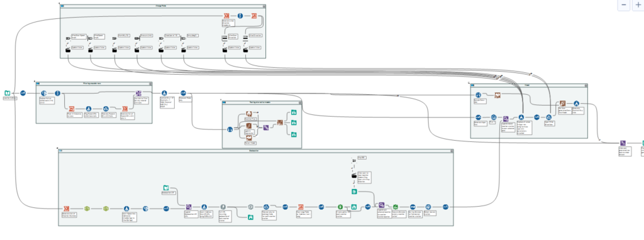The image size is (644, 240).
Task: Open the topmost green Browse tool in modeling container
Action: tap(294, 112)
